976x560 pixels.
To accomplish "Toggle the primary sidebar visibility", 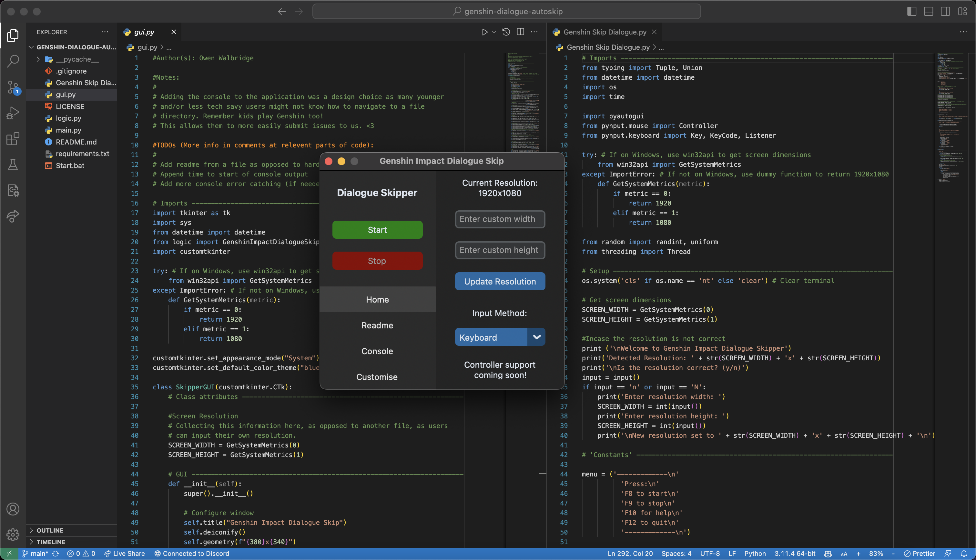I will click(911, 11).
